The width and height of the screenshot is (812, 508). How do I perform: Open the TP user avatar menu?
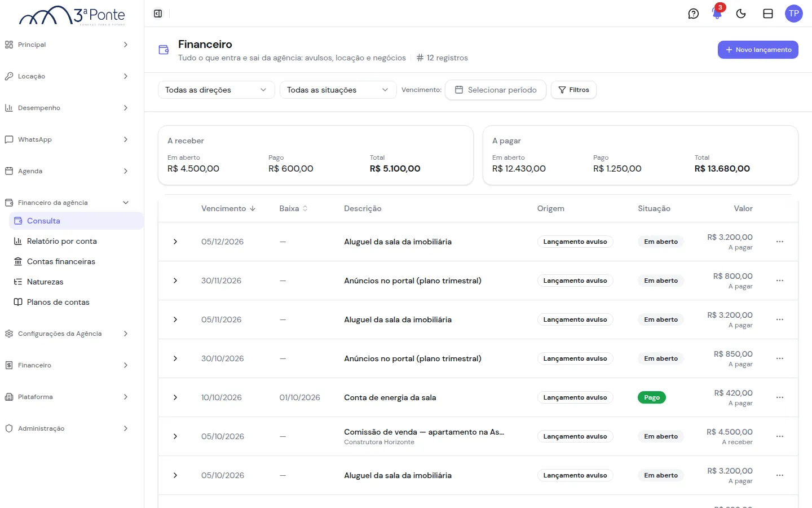(x=794, y=14)
